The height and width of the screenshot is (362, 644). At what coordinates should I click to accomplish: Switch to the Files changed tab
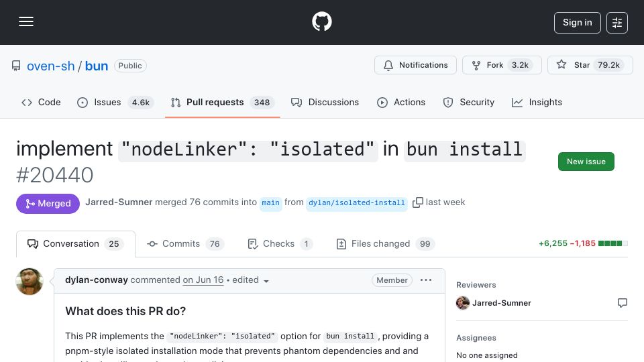click(x=385, y=244)
